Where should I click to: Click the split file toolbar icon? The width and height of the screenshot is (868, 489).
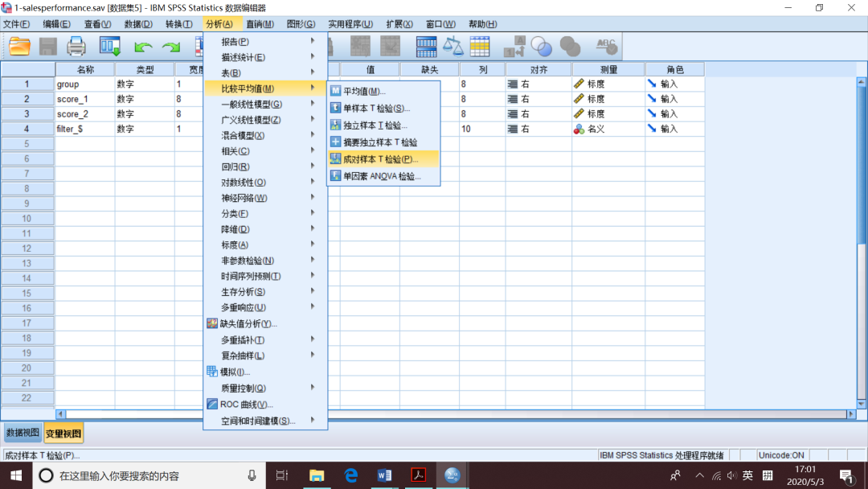click(x=426, y=47)
